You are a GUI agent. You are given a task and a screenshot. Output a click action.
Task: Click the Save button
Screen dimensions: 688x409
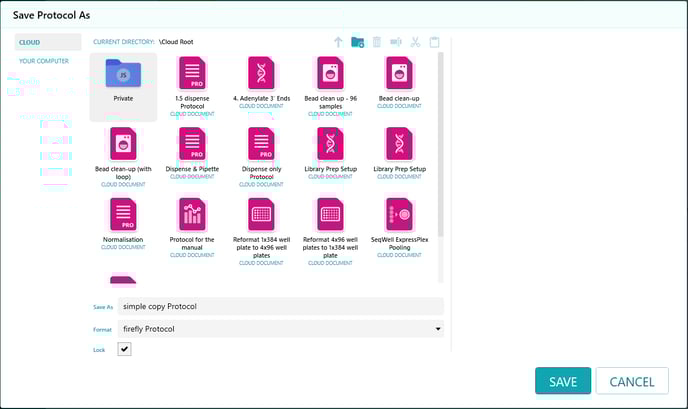coord(563,381)
